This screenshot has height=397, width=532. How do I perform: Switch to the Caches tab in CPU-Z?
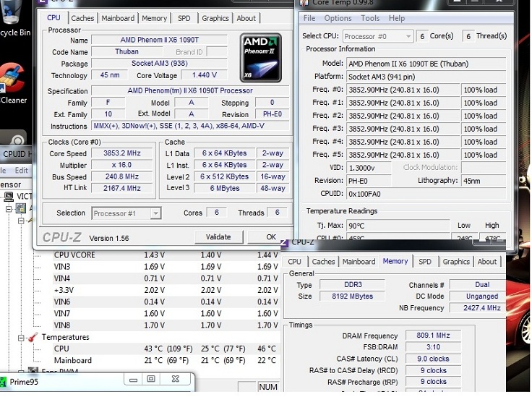[82, 18]
